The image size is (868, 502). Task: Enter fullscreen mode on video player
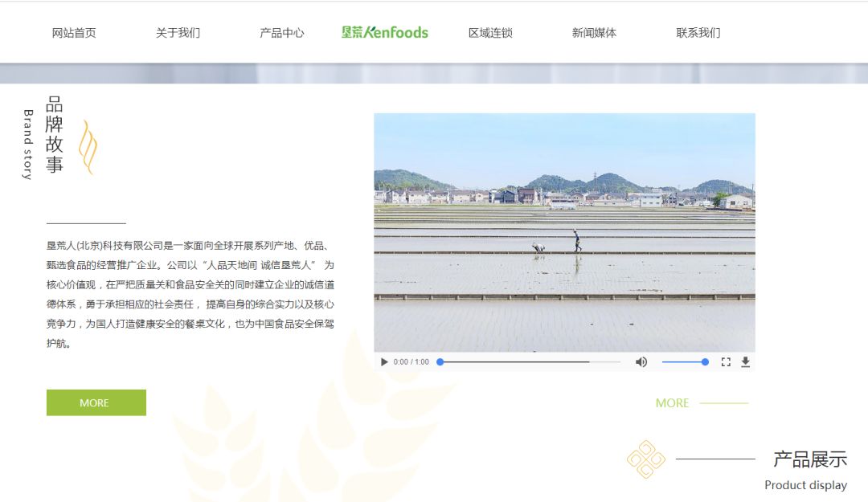[x=726, y=362]
